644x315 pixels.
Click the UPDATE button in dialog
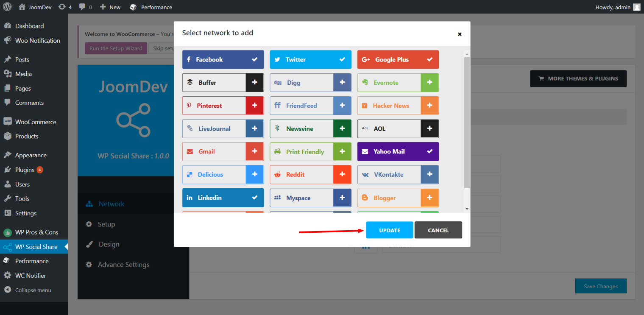click(x=390, y=230)
